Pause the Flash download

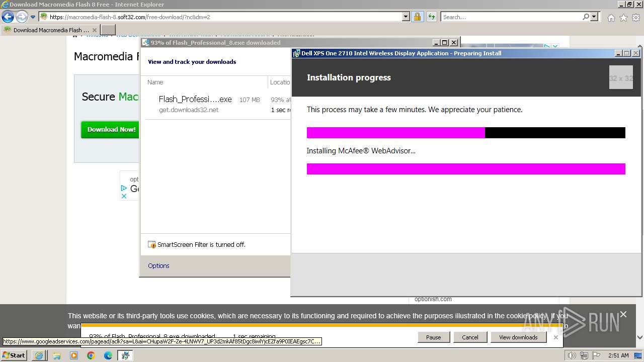[x=433, y=337]
